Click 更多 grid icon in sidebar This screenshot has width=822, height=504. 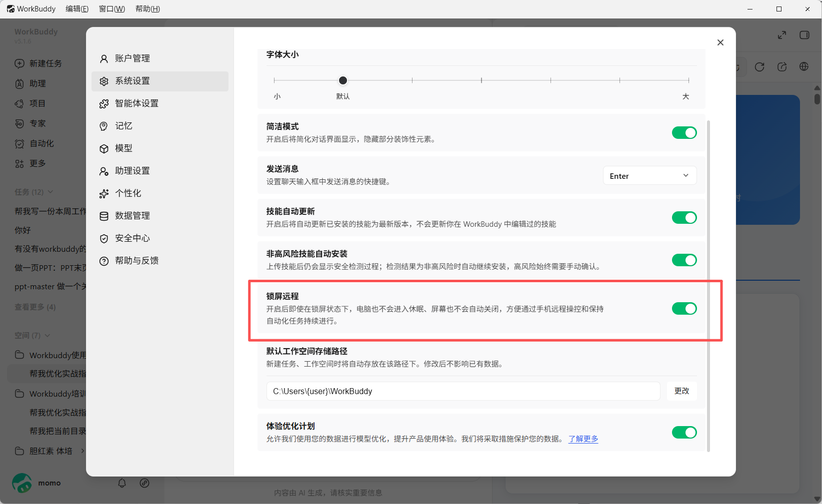[19, 163]
